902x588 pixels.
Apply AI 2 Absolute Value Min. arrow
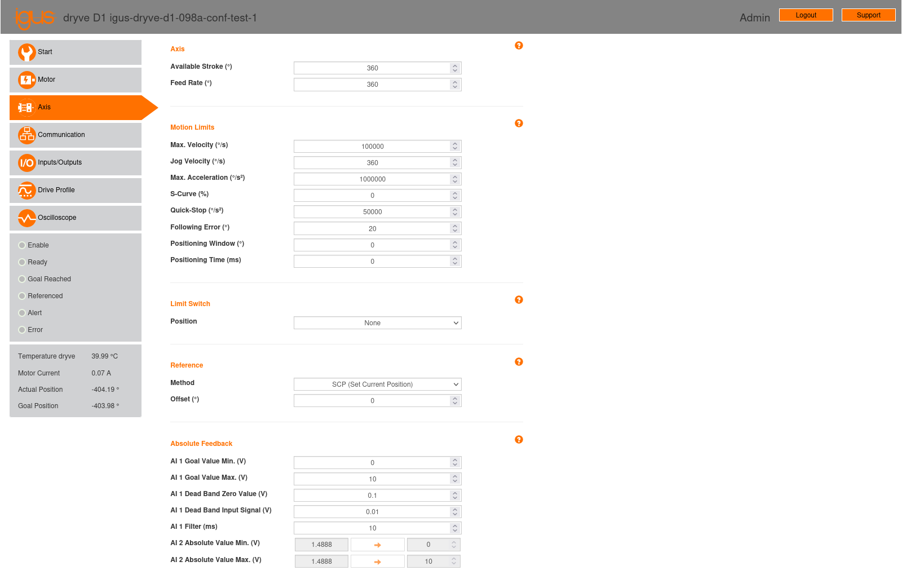click(377, 545)
